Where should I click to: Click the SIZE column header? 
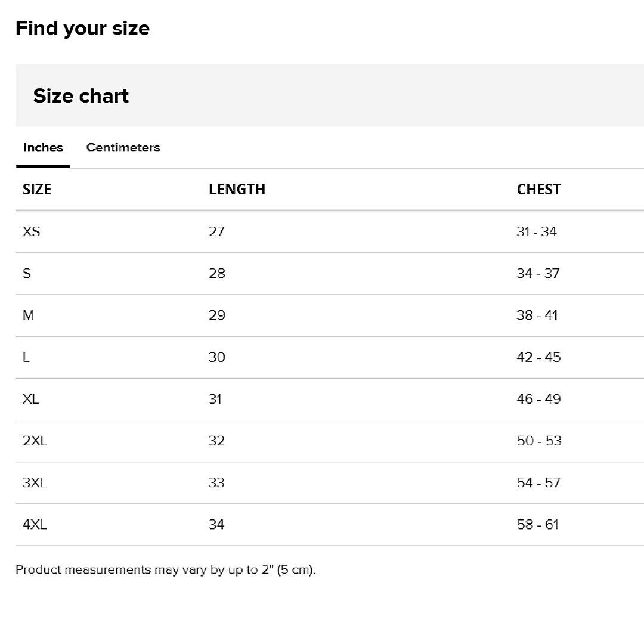[37, 190]
